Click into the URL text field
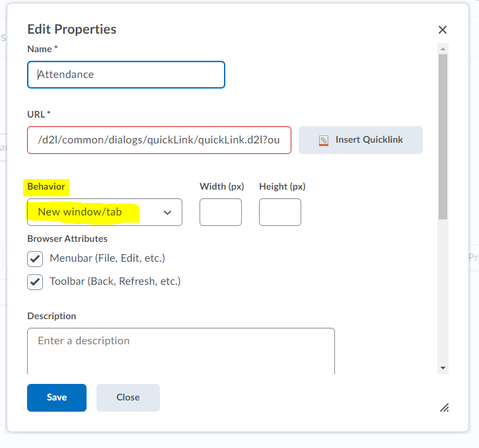Screen dimensions: 479x448 tap(159, 140)
